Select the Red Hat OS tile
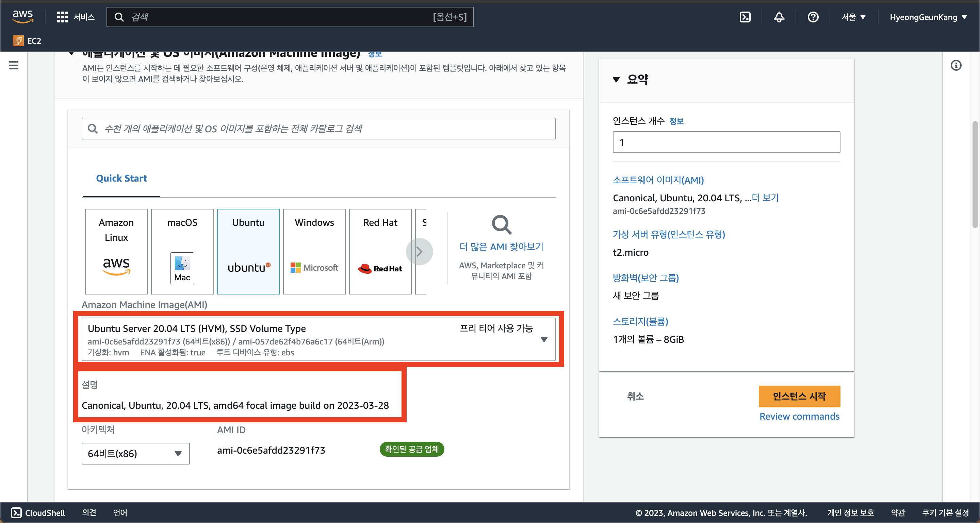Screen dimensions: 980x523 [x=380, y=251]
